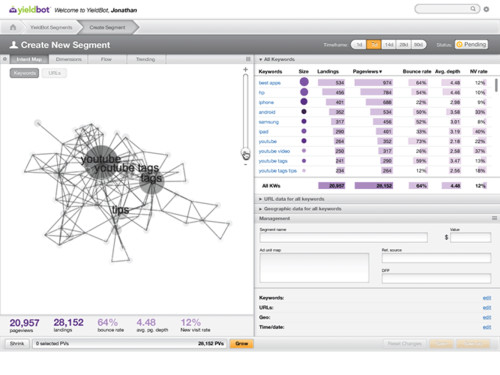Click the size bubble for youtube video
Image resolution: width=500 pixels, height=375 pixels.
tap(304, 151)
